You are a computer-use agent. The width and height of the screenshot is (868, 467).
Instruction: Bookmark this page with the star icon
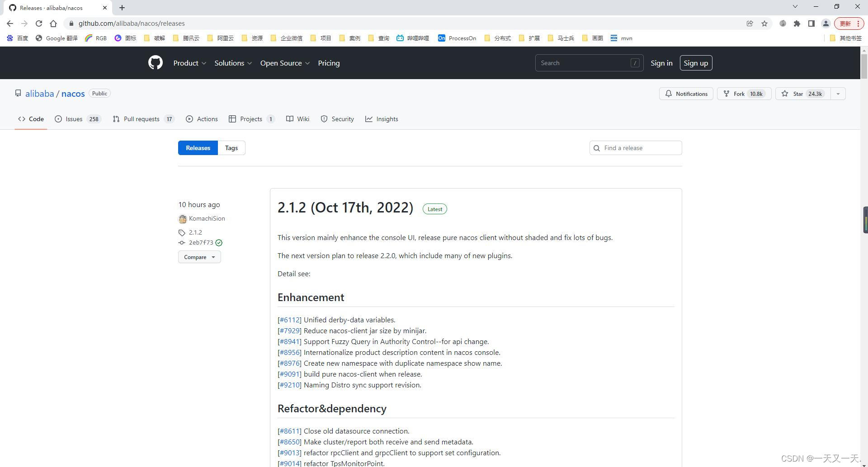(764, 24)
